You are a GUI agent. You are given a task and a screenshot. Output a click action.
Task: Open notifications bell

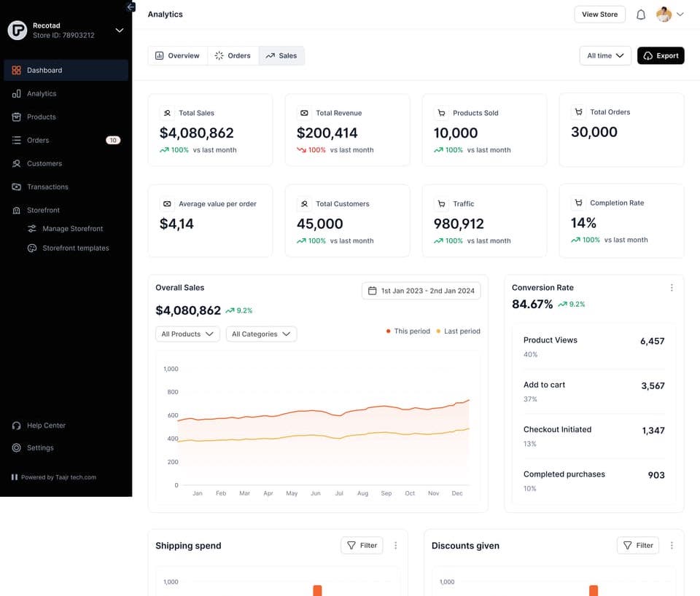[x=641, y=15]
